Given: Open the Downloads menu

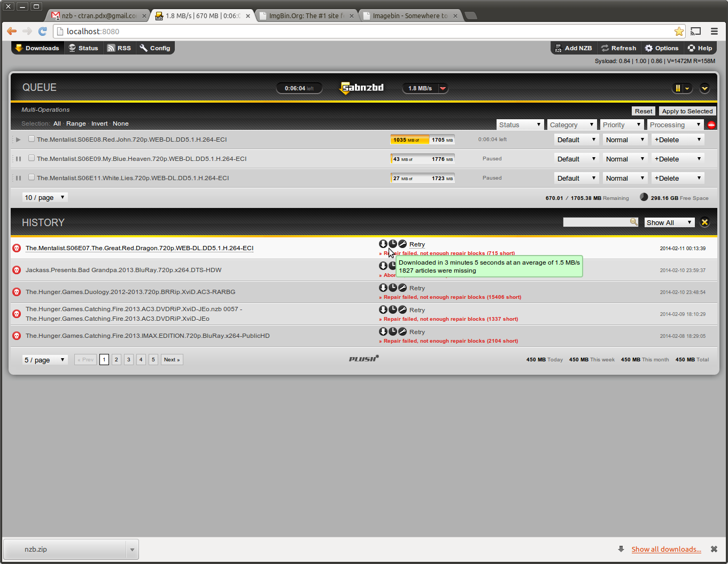Looking at the screenshot, I should pos(37,48).
